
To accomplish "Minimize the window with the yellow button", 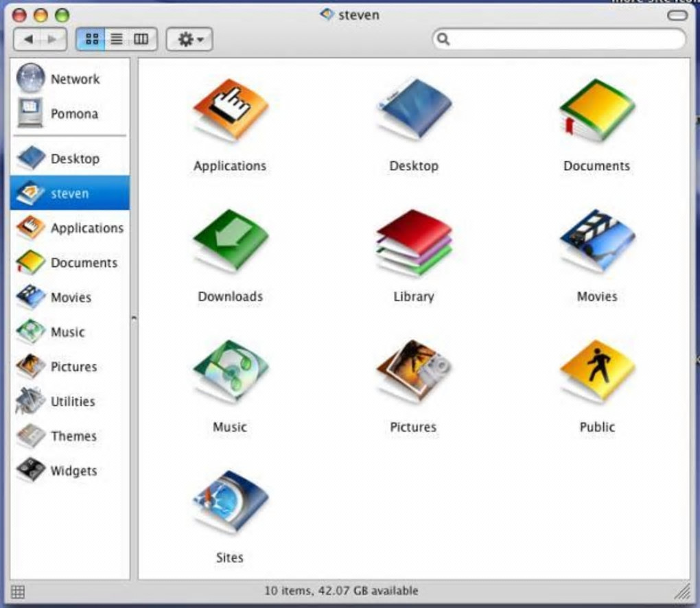I will 40,15.
